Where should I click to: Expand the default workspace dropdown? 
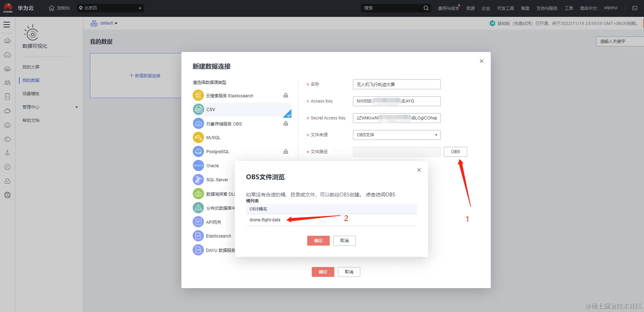(109, 23)
